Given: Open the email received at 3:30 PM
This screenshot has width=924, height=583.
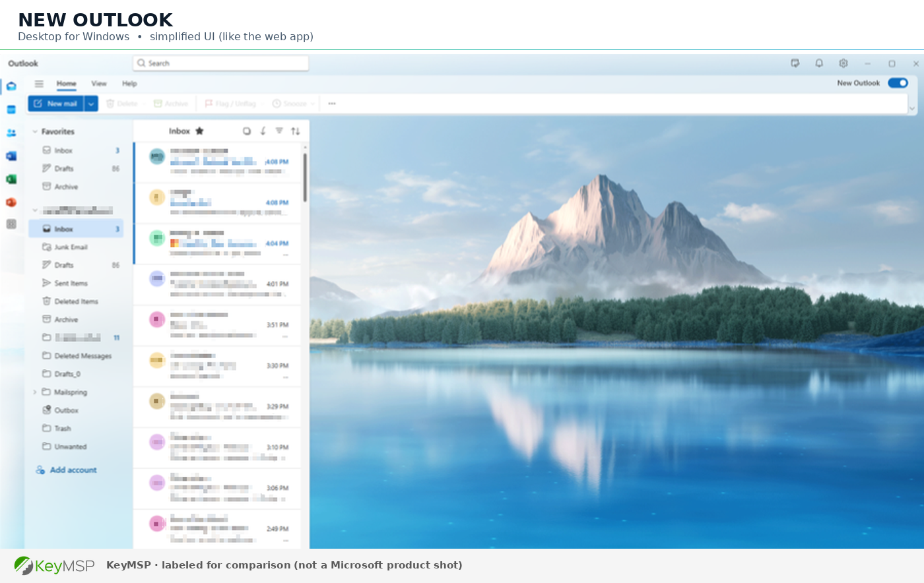Looking at the screenshot, I should pyautogui.click(x=217, y=367).
